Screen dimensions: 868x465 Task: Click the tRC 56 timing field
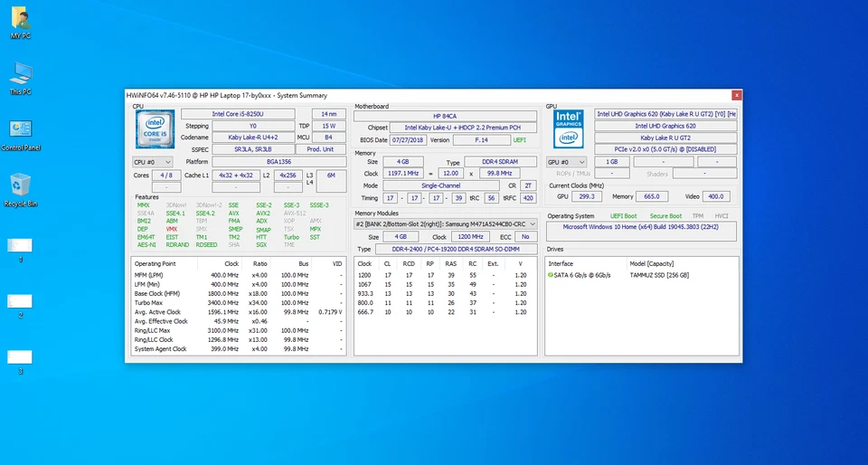click(x=491, y=198)
